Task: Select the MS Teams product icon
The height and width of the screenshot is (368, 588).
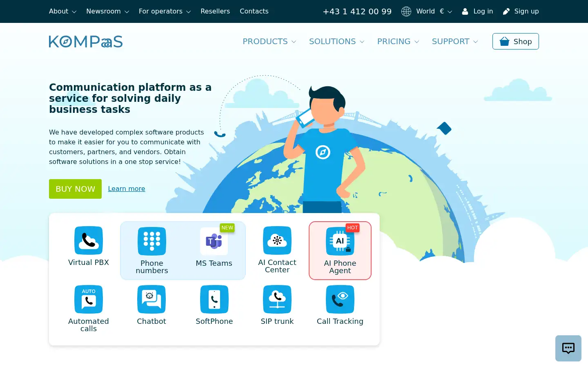Action: tap(214, 241)
